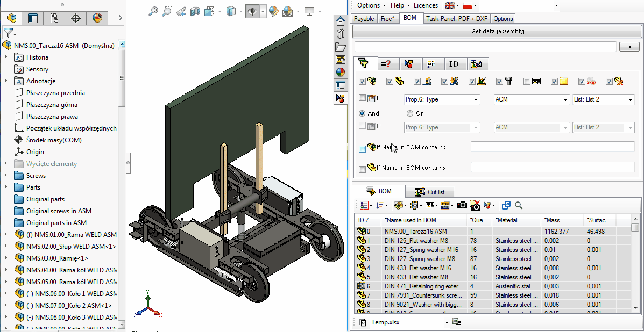This screenshot has height=332, width=644.
Task: Select the Or radio button
Action: point(409,113)
